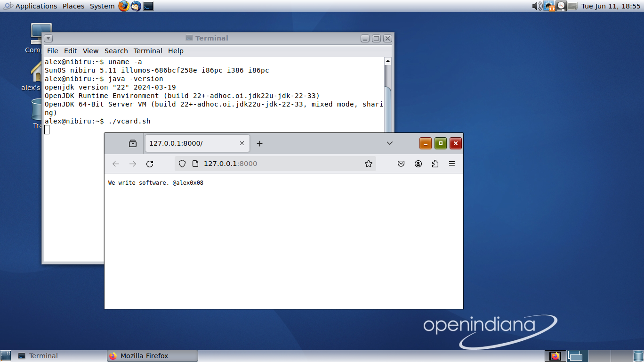644x362 pixels.
Task: Open Firefox account profile icon
Action: (x=418, y=164)
